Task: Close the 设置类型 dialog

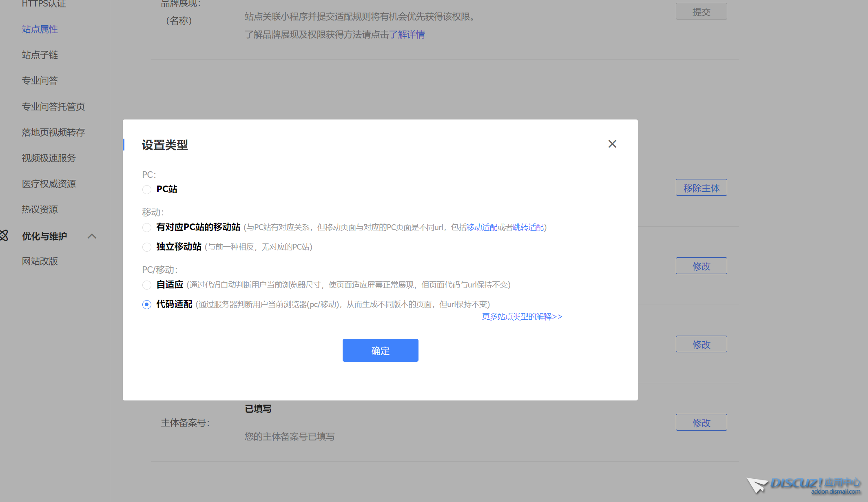Action: pyautogui.click(x=612, y=144)
